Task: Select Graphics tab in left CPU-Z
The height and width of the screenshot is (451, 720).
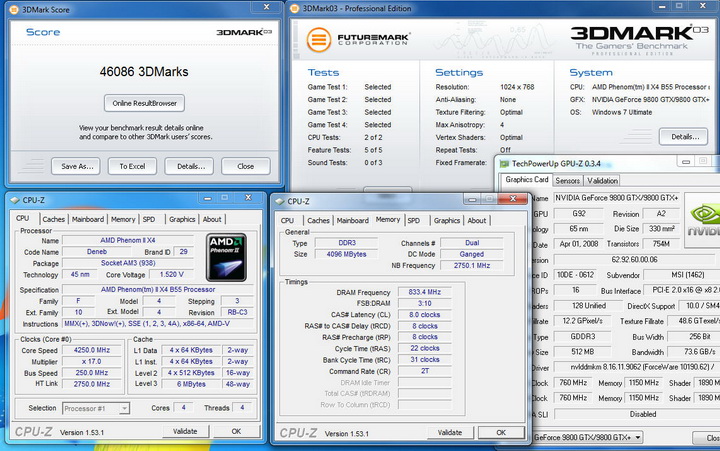Action: click(182, 220)
